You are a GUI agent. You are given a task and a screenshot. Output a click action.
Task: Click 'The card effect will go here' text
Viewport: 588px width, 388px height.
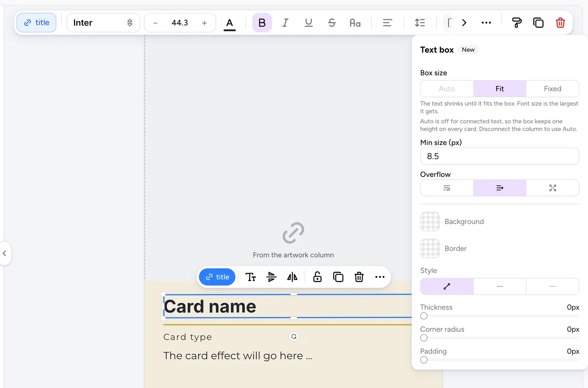click(x=238, y=356)
